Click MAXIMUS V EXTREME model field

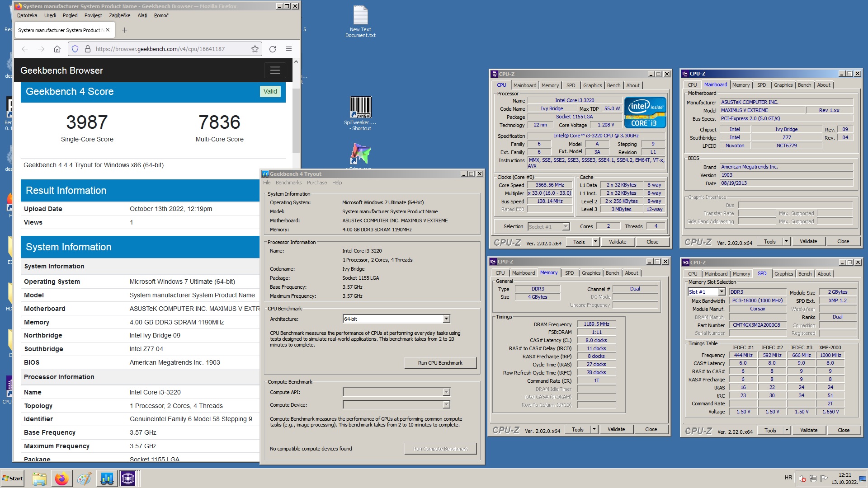pos(762,110)
